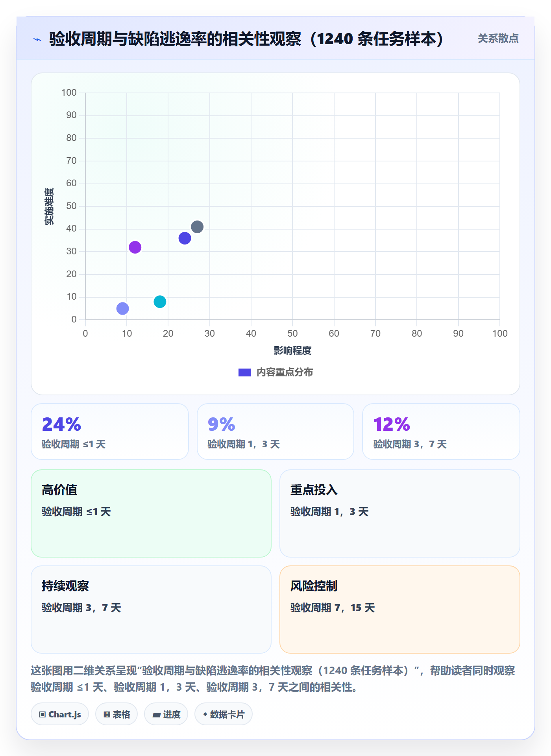The width and height of the screenshot is (551, 756).
Task: Click the 内容重点分布 legend label
Action: coord(285,372)
